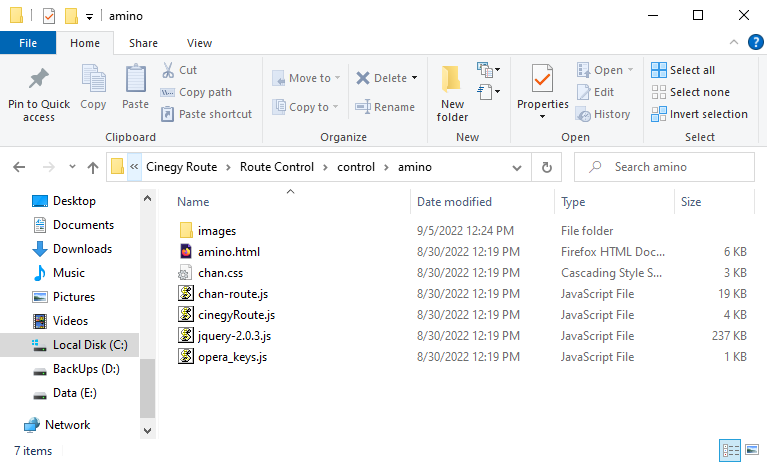The image size is (767, 462).
Task: Go up one folder level
Action: (92, 167)
